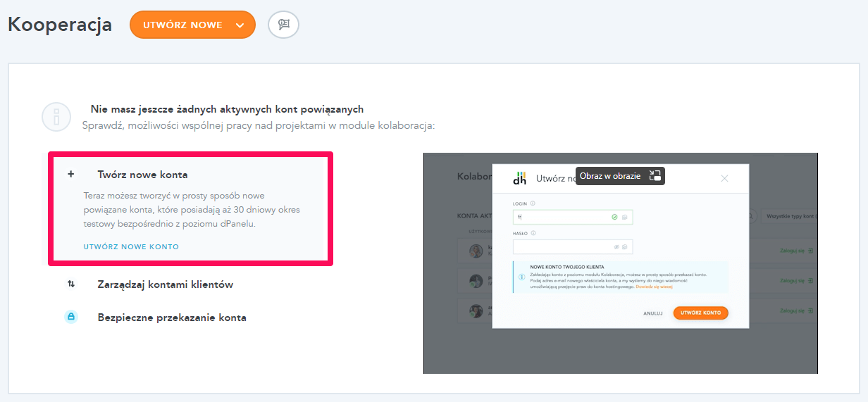Click the feedback speech-bubble icon button
The width and height of the screenshot is (868, 402).
[x=283, y=25]
